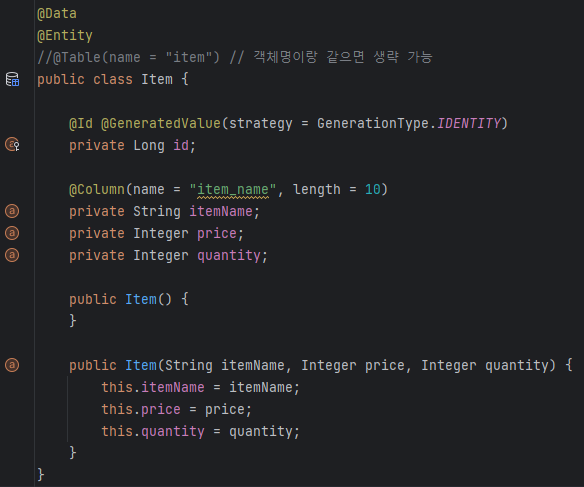Click the Integer price constructor parameter
Viewport: 584px width, 487px height.
coord(353,365)
